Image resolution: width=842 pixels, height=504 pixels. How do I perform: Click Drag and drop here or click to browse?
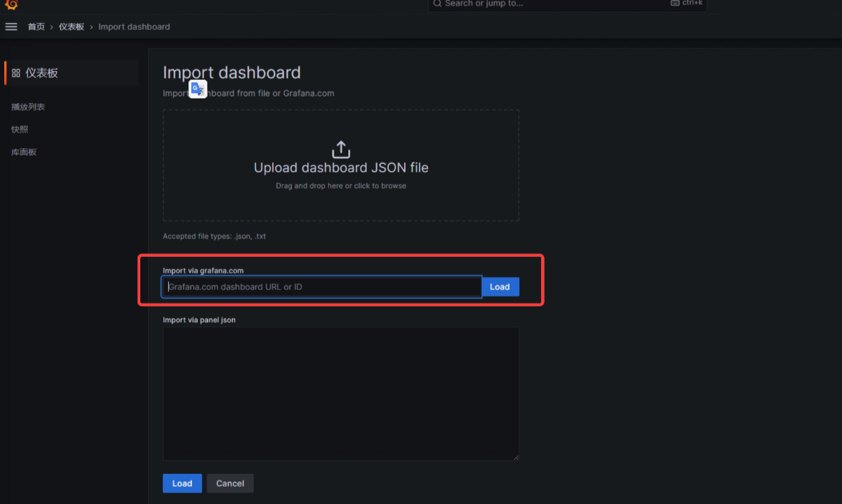[x=341, y=186]
